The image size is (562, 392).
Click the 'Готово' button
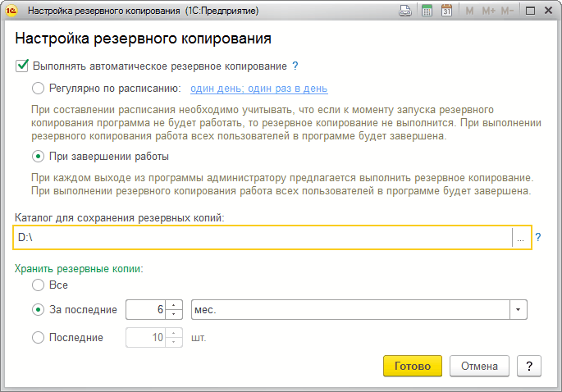413,366
